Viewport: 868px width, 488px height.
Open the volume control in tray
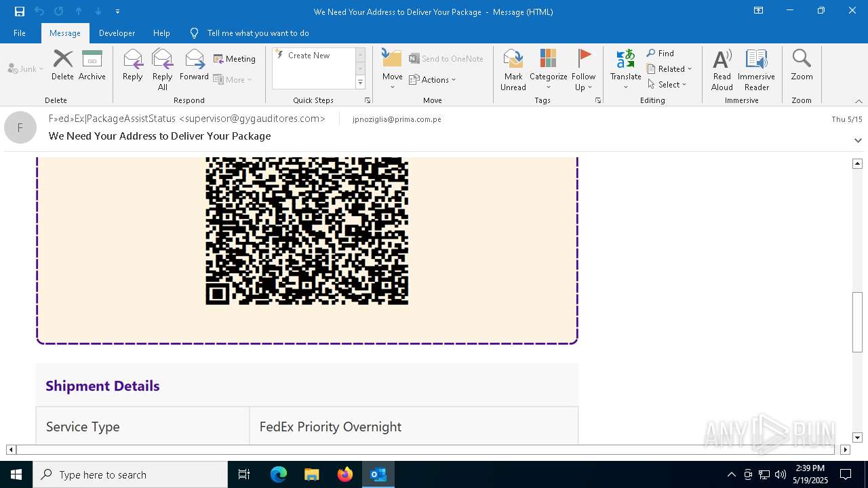(780, 474)
